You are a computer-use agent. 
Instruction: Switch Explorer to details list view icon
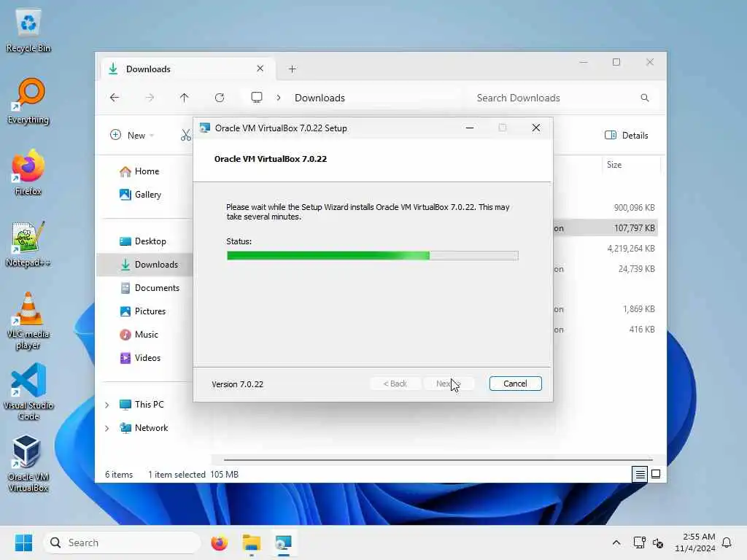click(x=640, y=474)
